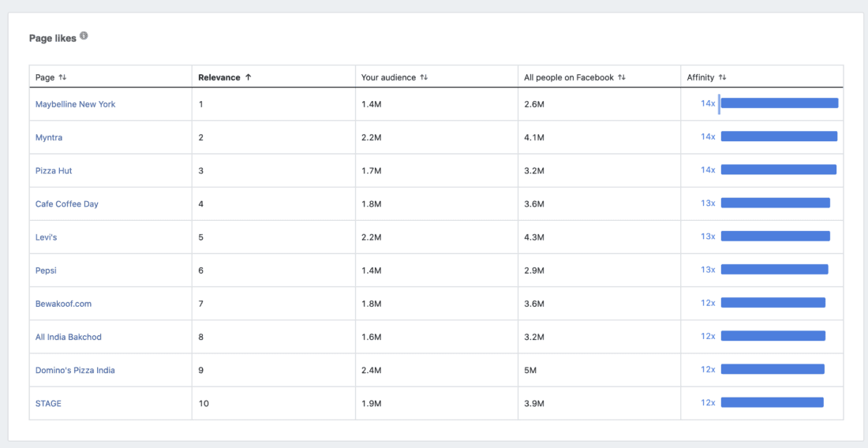Select the Levi's page link
This screenshot has height=448, width=868.
point(47,237)
